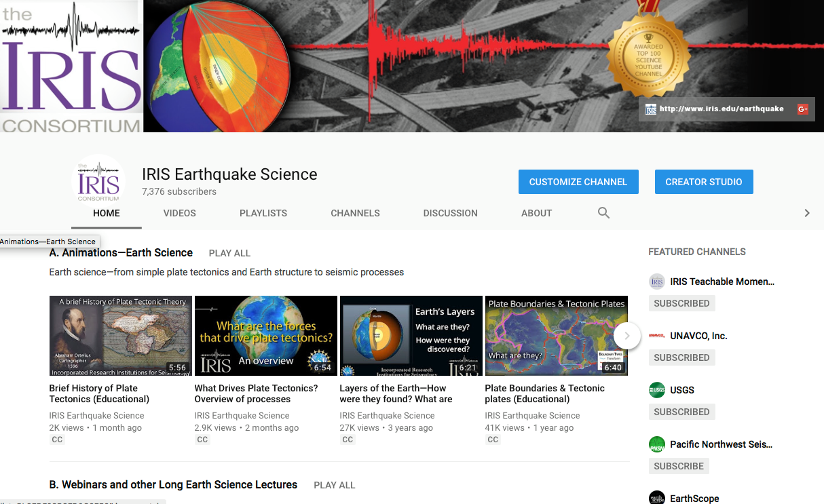This screenshot has height=504, width=824.
Task: Click the 5:56 duration badge
Action: click(x=177, y=368)
